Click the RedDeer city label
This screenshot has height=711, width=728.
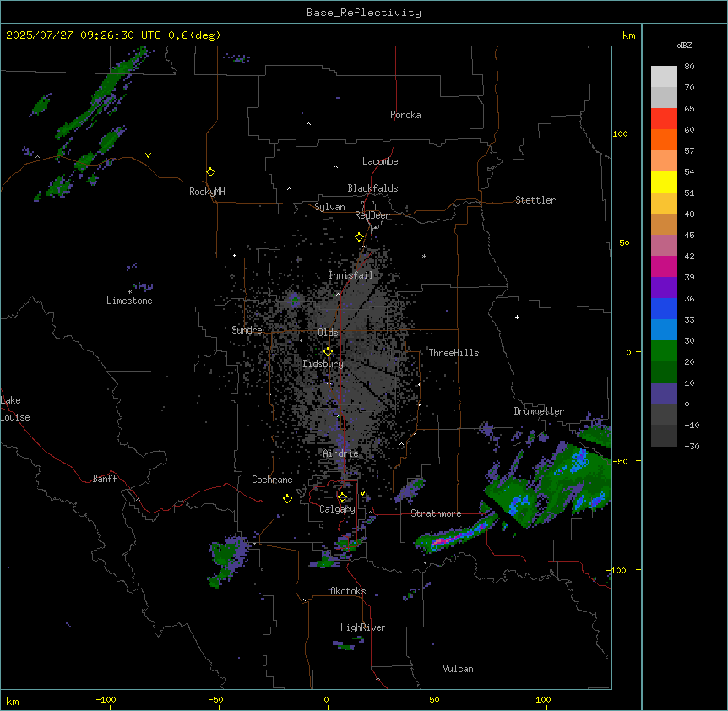pyautogui.click(x=372, y=215)
